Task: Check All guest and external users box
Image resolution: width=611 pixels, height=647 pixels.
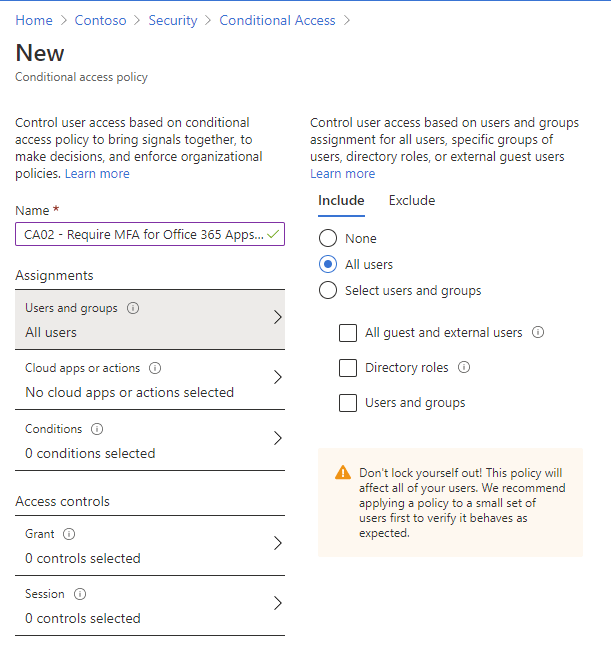Action: 348,333
